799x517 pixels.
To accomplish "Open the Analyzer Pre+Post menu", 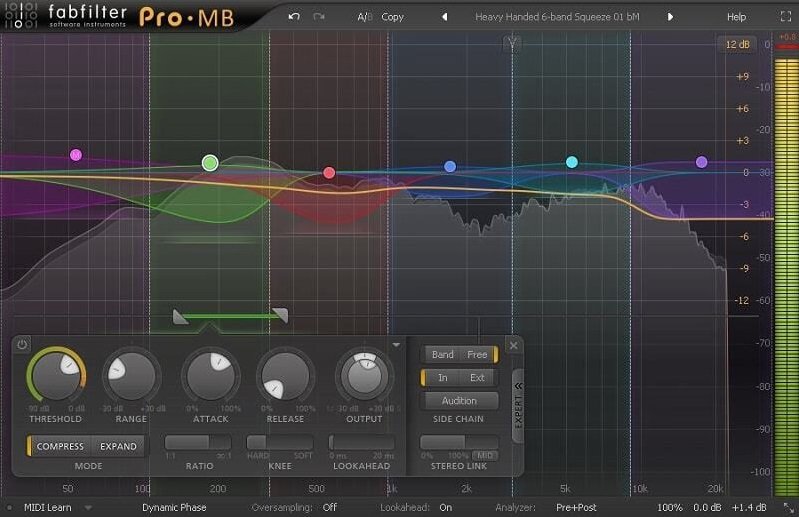I will [576, 508].
